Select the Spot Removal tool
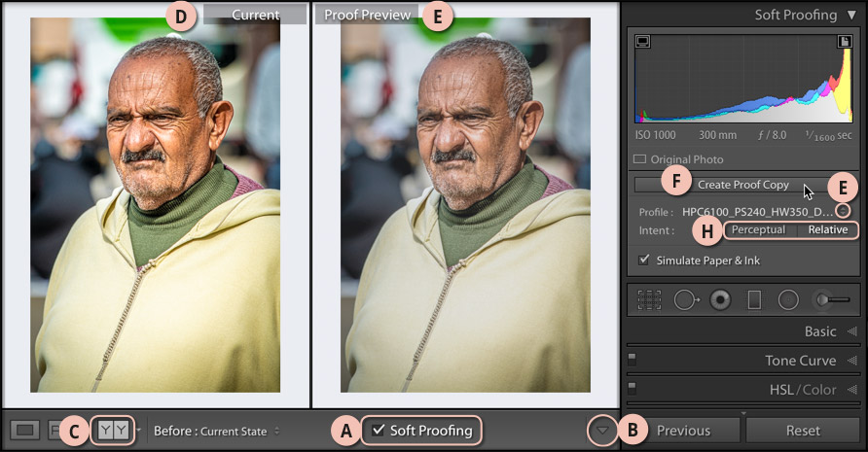868x452 pixels. [686, 299]
